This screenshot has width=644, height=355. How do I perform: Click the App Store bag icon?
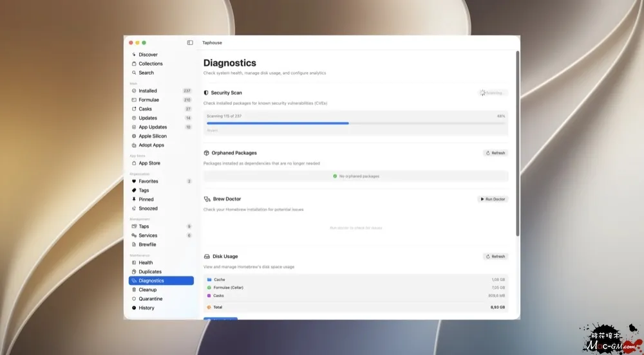(x=134, y=163)
